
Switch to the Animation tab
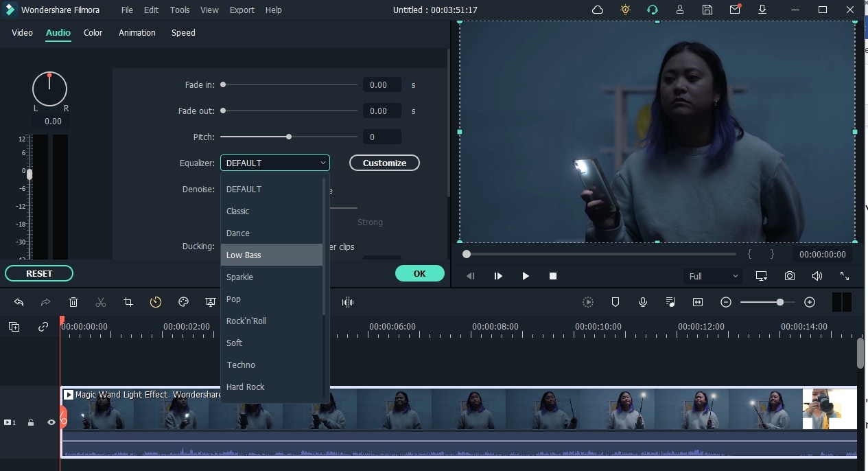tap(137, 32)
